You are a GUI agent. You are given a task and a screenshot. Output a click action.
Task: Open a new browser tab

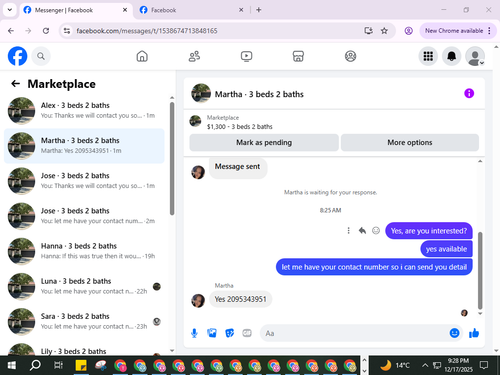259,10
